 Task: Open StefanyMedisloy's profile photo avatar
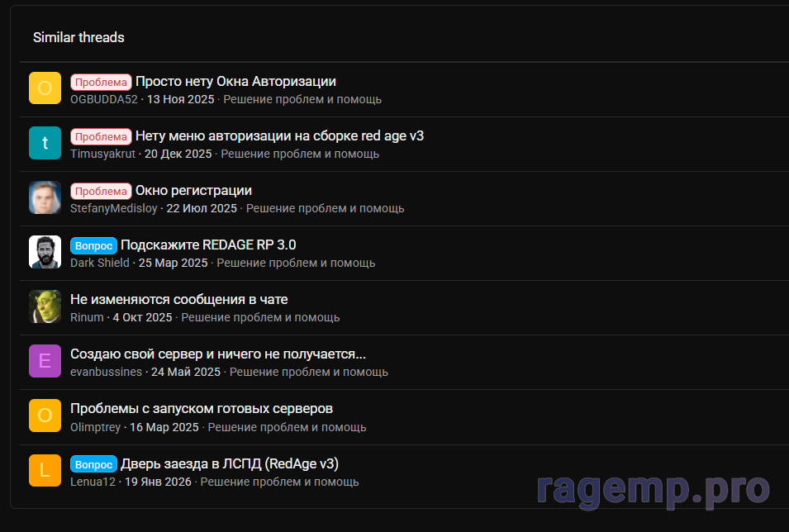point(45,197)
